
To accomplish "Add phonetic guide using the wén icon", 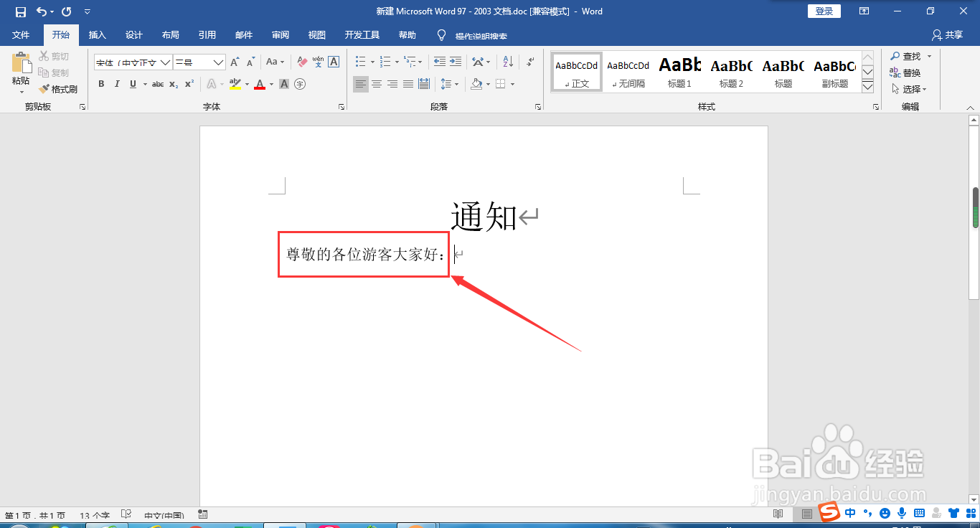I will tap(316, 61).
